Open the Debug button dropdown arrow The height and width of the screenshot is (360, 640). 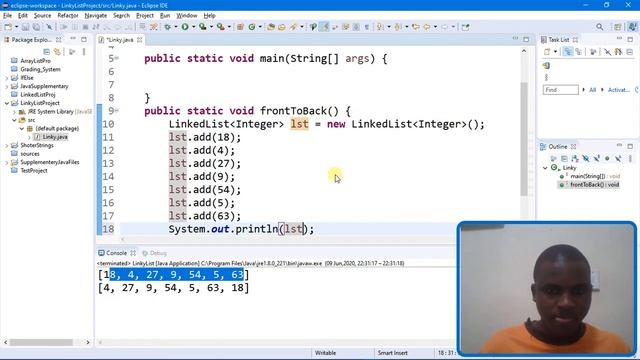176,27
